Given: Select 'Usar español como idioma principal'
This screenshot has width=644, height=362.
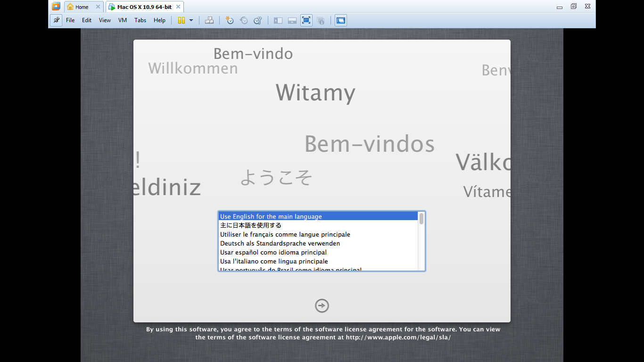Looking at the screenshot, I should tap(318, 252).
